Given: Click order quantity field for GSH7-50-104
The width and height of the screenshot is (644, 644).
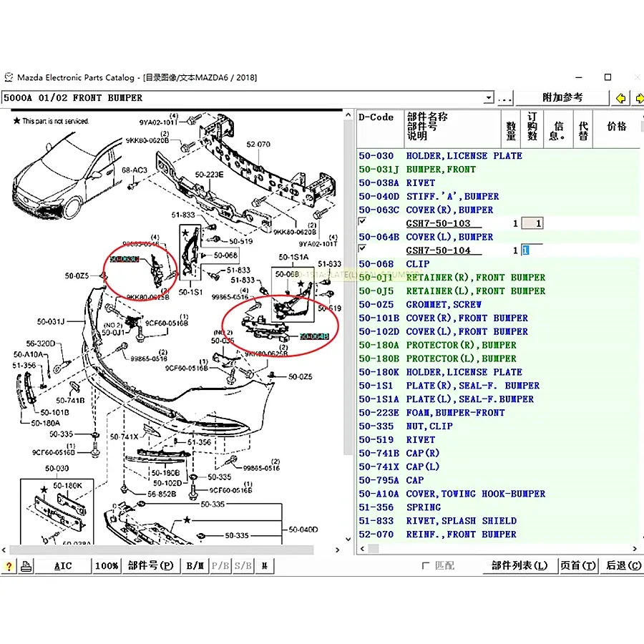Looking at the screenshot, I should coord(534,250).
